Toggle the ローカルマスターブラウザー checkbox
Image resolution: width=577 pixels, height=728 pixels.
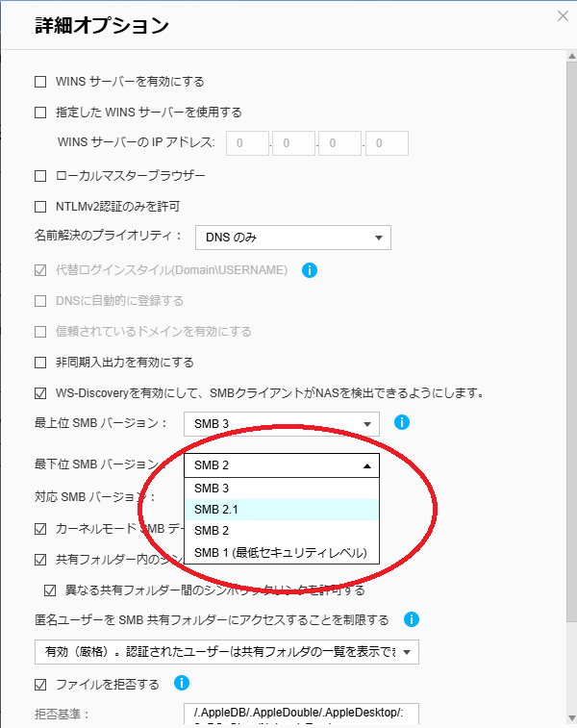[40, 176]
